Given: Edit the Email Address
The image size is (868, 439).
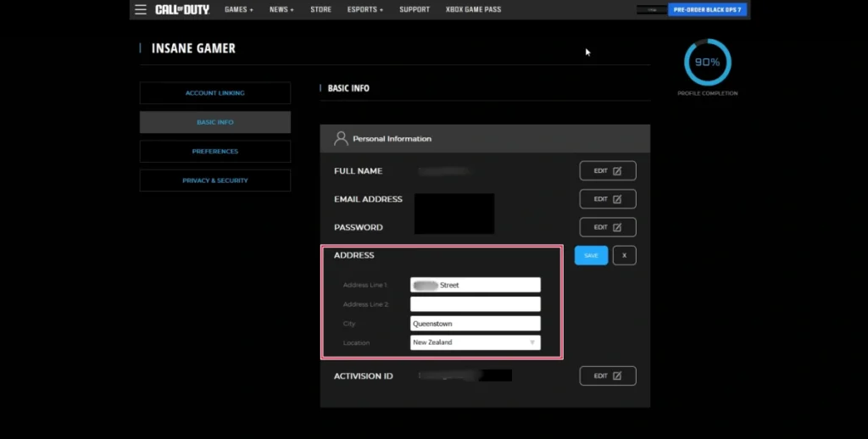Looking at the screenshot, I should (607, 199).
